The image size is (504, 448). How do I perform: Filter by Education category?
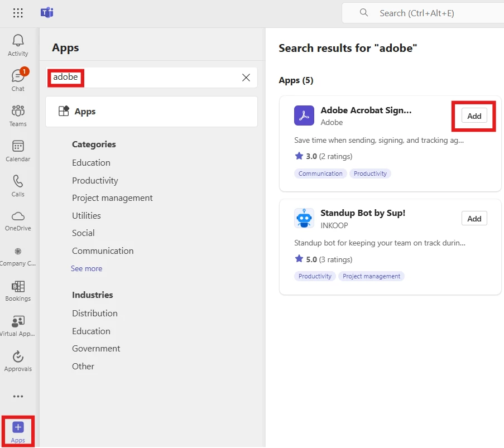pyautogui.click(x=92, y=162)
